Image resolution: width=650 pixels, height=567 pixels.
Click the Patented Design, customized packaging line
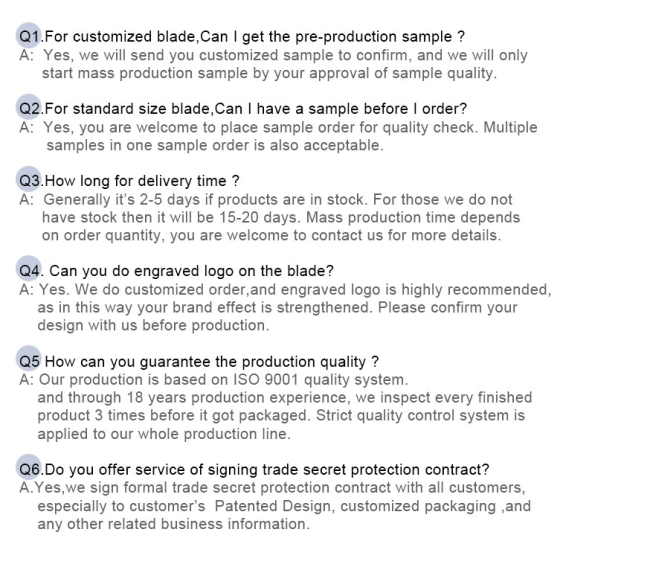[x=283, y=505]
